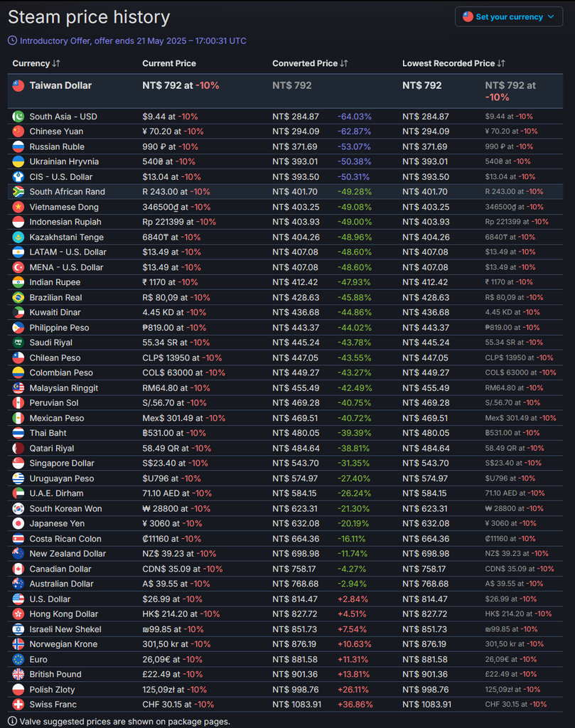Click the Kazakhstani Tenge flag icon
Screen dimensions: 575x728
[x=18, y=237]
